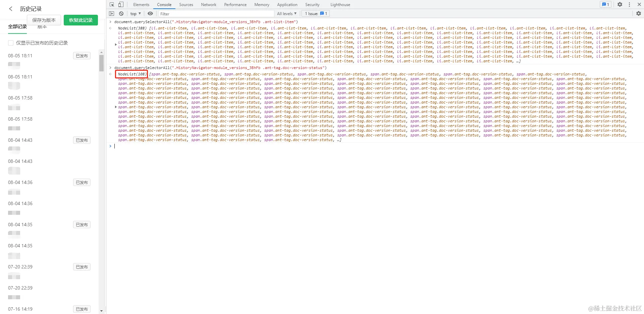644x314 pixels.
Task: Expand the NodeList(108) result triangle
Action: pos(116,107)
